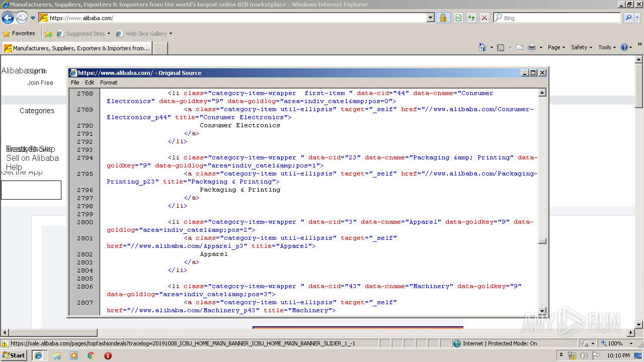
Task: Click 'Packaging & Printing' text on line 2796
Action: pyautogui.click(x=240, y=190)
